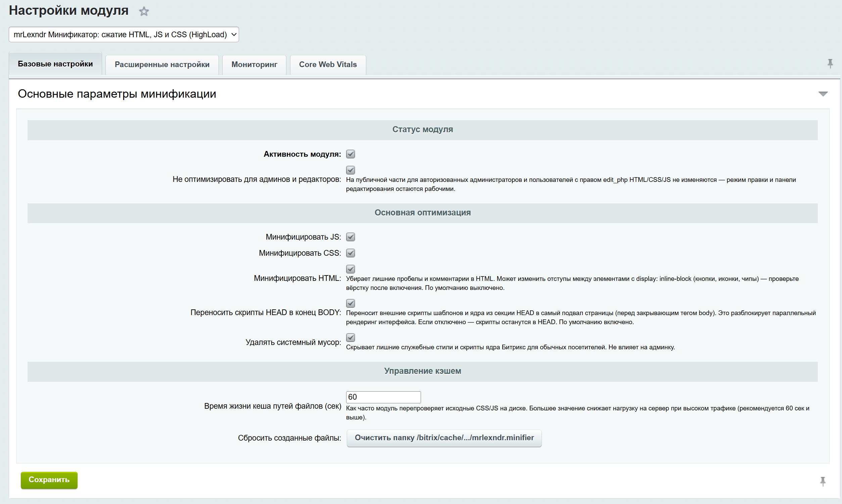Toggle Минифицировать JS checkbox

pos(350,237)
